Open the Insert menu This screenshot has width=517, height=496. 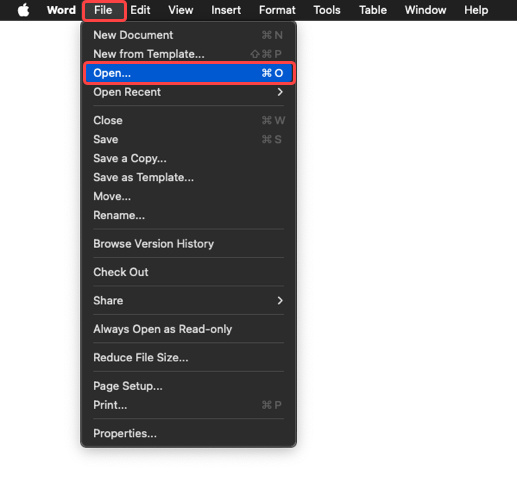[226, 10]
